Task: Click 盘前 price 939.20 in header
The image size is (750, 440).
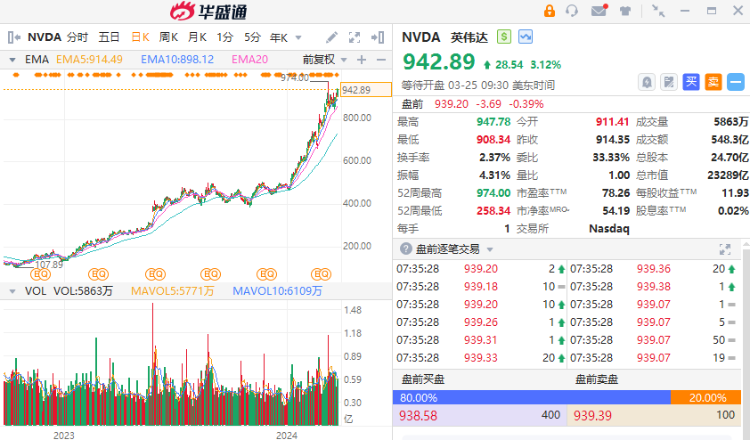Action: pos(452,104)
